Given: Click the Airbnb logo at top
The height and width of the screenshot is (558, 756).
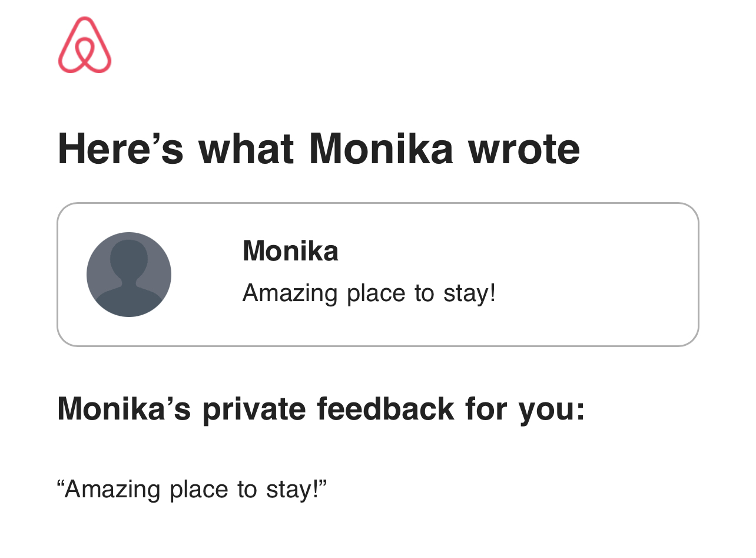Looking at the screenshot, I should coord(85,45).
